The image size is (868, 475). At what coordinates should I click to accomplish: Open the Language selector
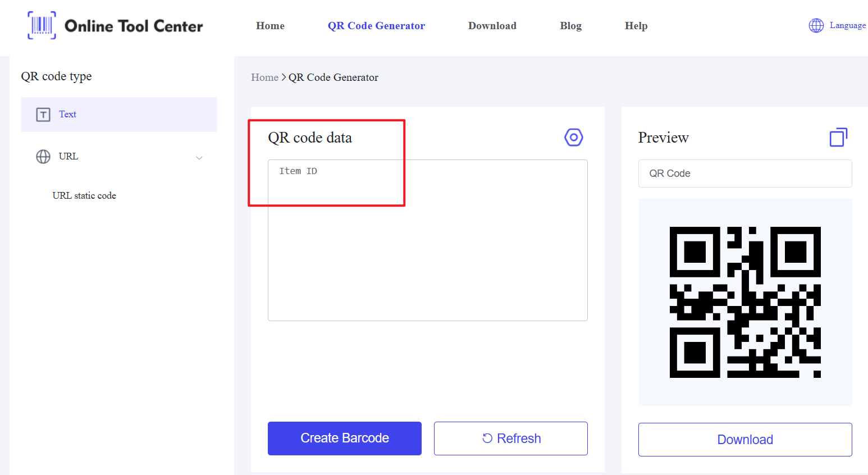[837, 25]
